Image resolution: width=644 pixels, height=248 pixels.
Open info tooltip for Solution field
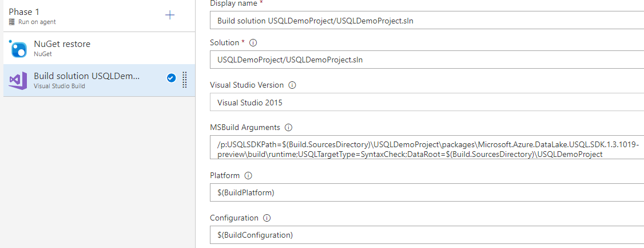click(253, 42)
